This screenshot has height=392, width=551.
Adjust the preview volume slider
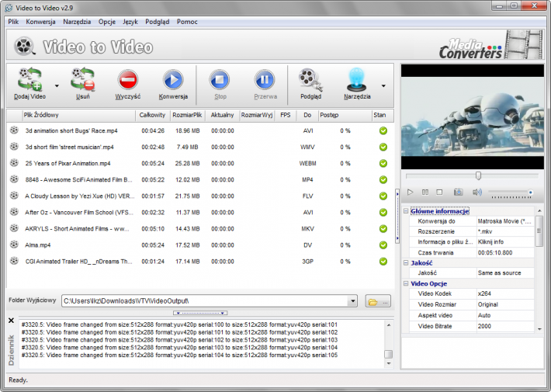[510, 193]
